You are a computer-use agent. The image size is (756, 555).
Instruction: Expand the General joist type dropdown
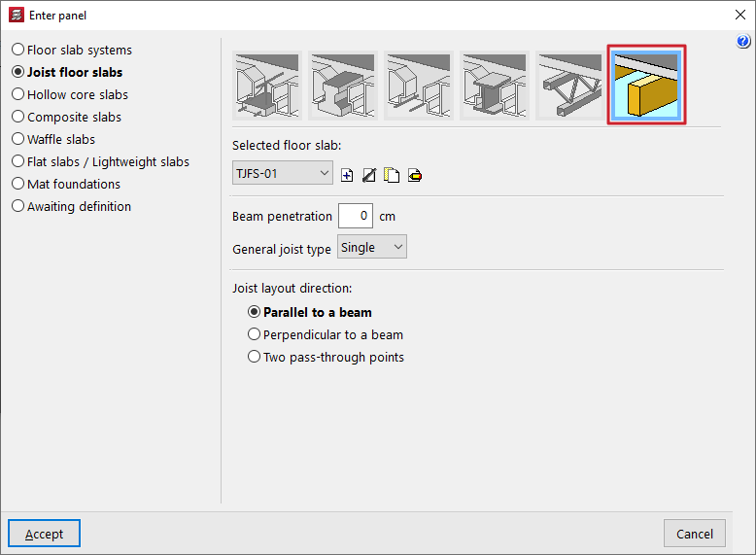[371, 248]
